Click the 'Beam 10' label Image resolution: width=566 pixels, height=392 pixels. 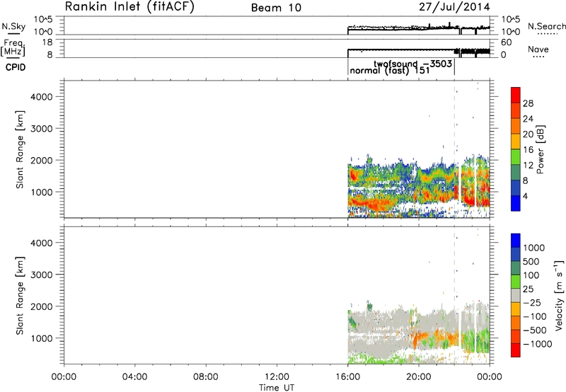point(276,8)
